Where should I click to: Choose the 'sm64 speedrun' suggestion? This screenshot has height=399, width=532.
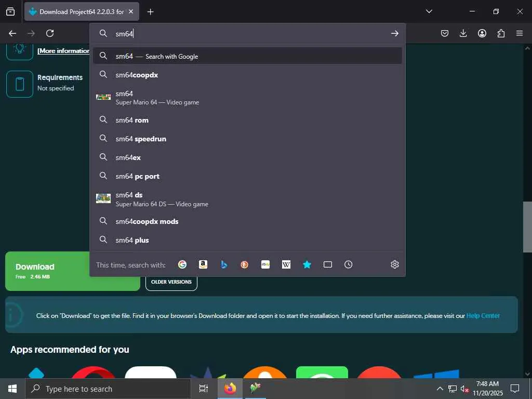coord(247,139)
